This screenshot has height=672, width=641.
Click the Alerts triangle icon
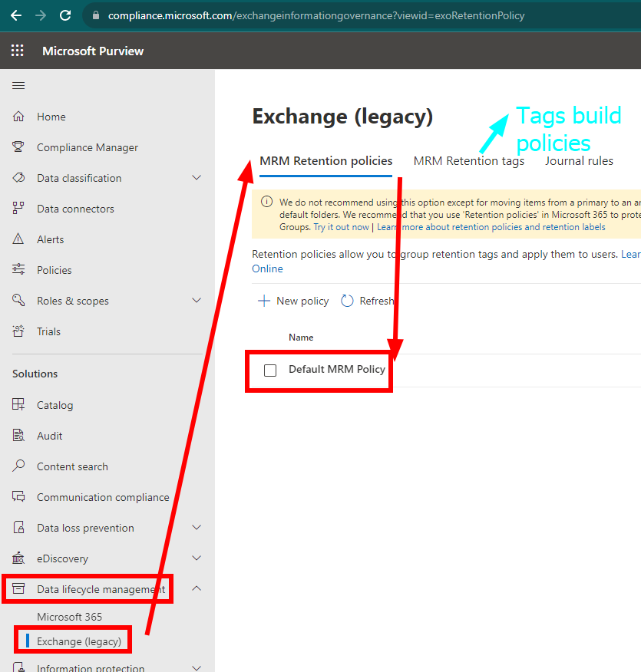coord(18,239)
